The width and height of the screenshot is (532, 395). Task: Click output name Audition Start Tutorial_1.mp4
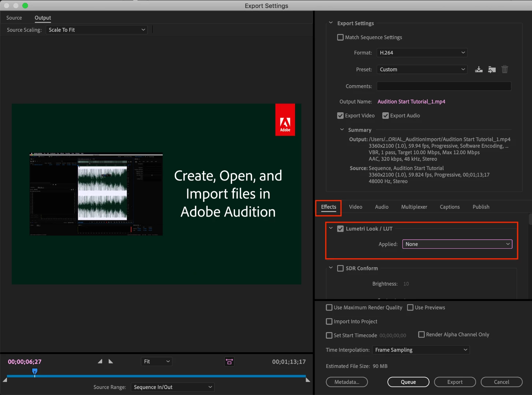(x=411, y=102)
